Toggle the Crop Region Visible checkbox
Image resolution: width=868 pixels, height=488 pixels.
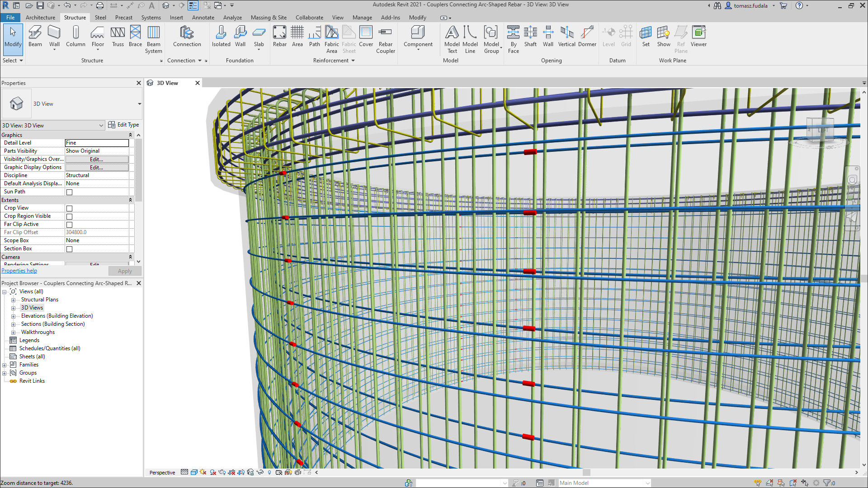70,216
